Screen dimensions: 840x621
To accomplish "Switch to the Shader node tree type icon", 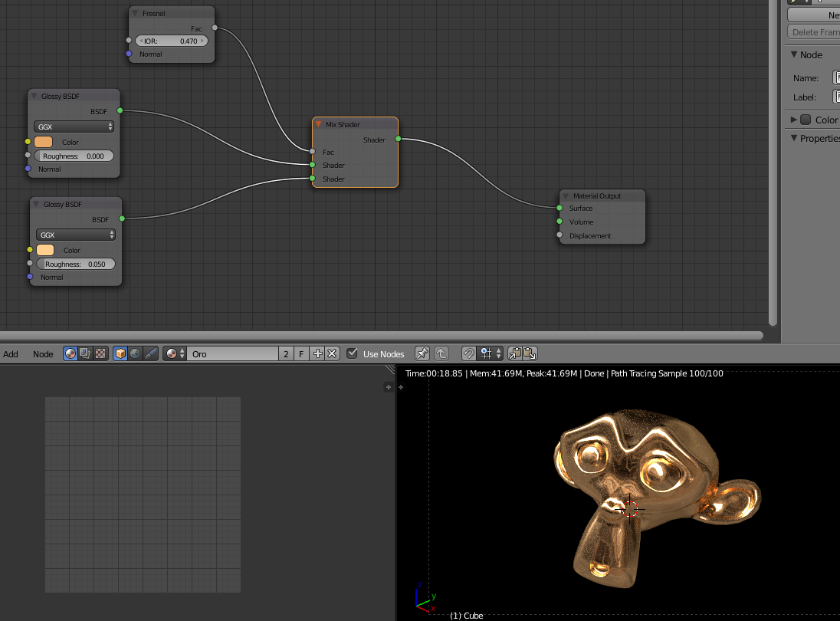I will click(70, 353).
